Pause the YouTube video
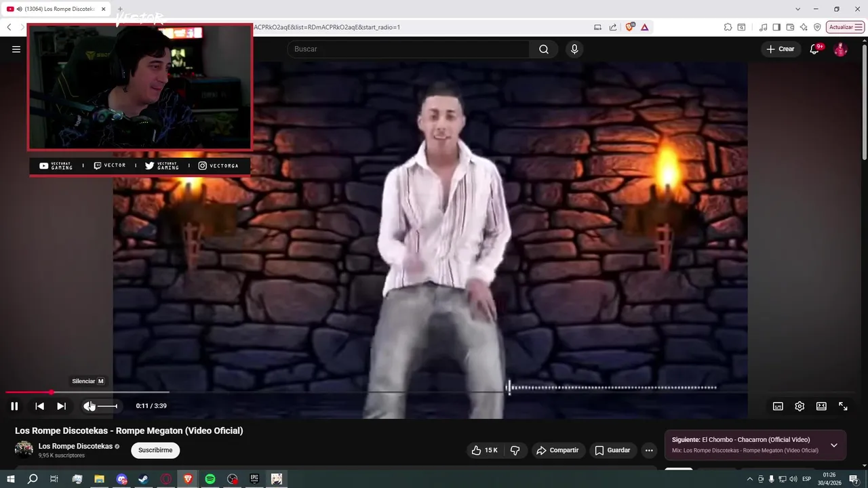The width and height of the screenshot is (868, 488). (x=14, y=406)
